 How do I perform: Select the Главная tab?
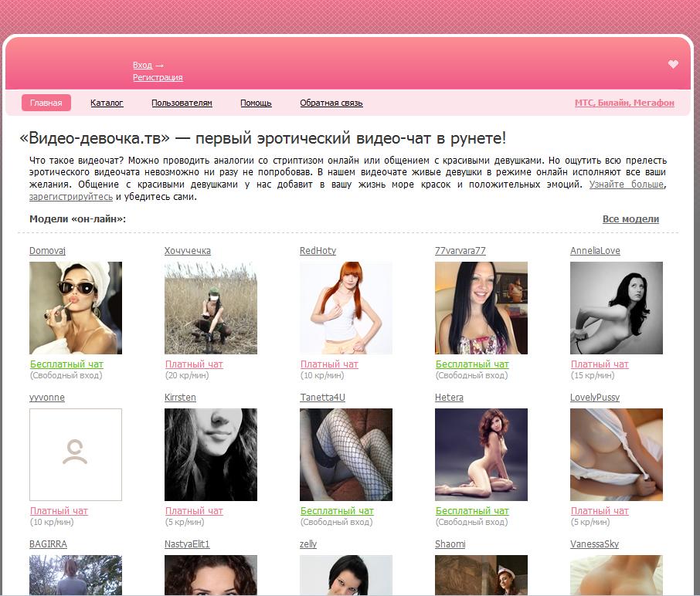click(46, 103)
